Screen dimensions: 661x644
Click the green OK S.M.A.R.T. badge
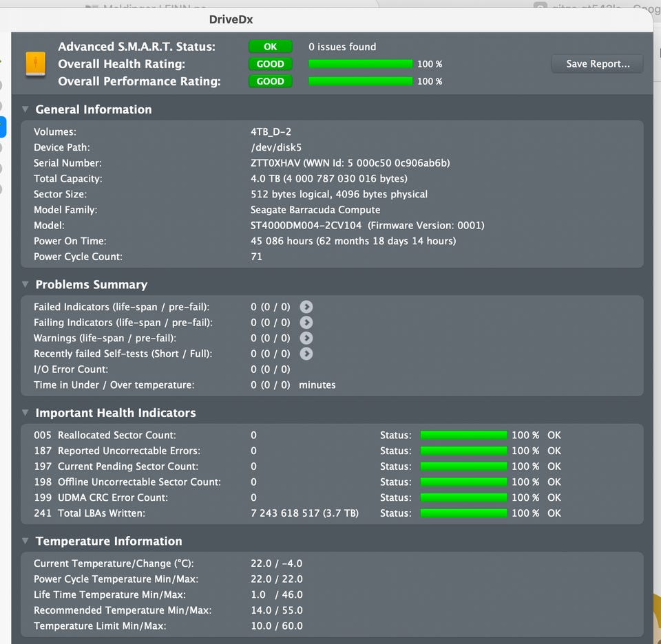pyautogui.click(x=270, y=47)
